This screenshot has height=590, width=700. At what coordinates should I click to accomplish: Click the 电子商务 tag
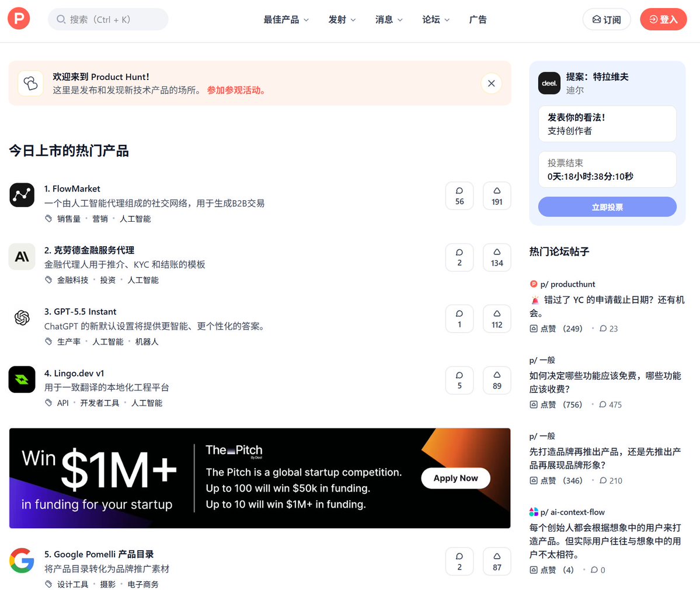(143, 584)
